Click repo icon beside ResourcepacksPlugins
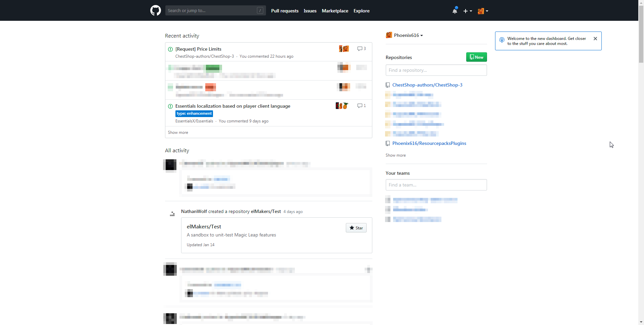The height and width of the screenshot is (325, 644). pos(388,144)
